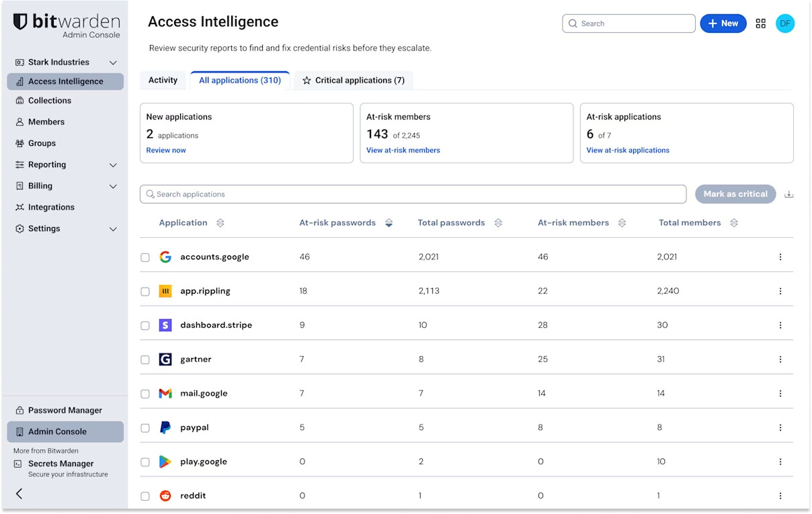The image size is (812, 514).
Task: Switch to the Activity tab
Action: point(163,80)
